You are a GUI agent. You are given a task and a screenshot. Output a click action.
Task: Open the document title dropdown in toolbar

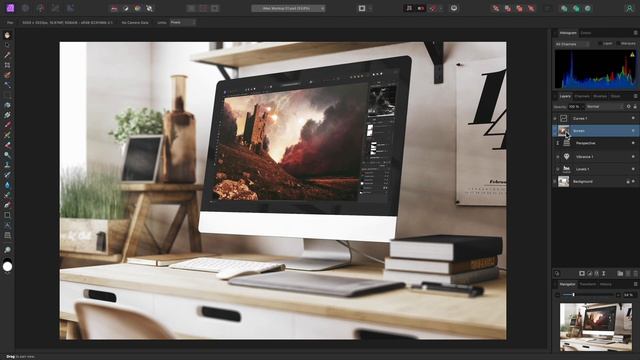pyautogui.click(x=288, y=8)
